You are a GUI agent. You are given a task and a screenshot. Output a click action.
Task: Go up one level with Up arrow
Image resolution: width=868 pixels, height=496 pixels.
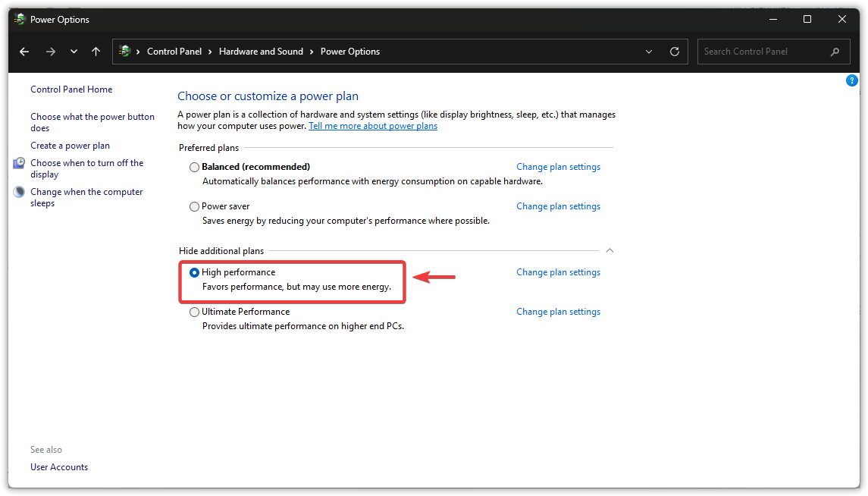[x=96, y=52]
